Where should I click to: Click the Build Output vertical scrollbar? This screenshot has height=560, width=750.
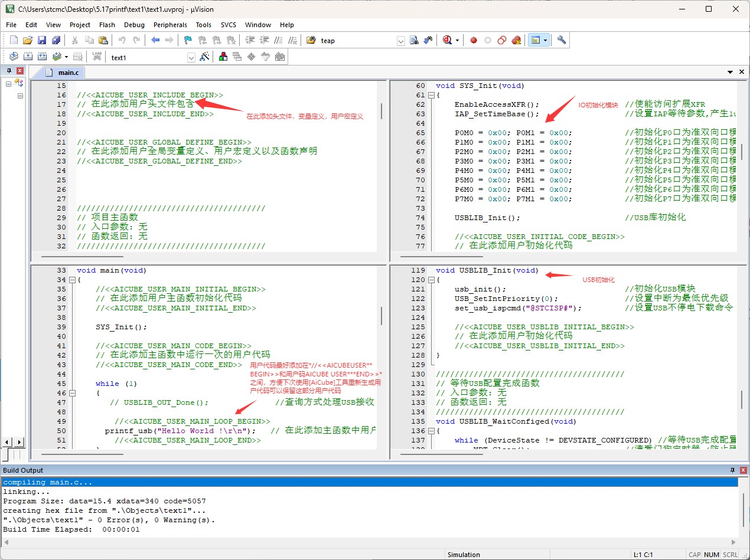[x=743, y=511]
